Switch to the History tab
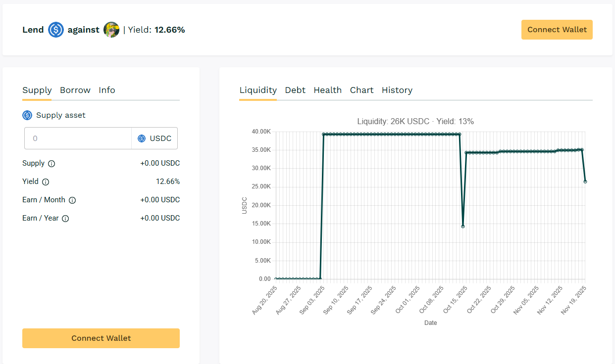Image resolution: width=615 pixels, height=364 pixels. point(397,90)
